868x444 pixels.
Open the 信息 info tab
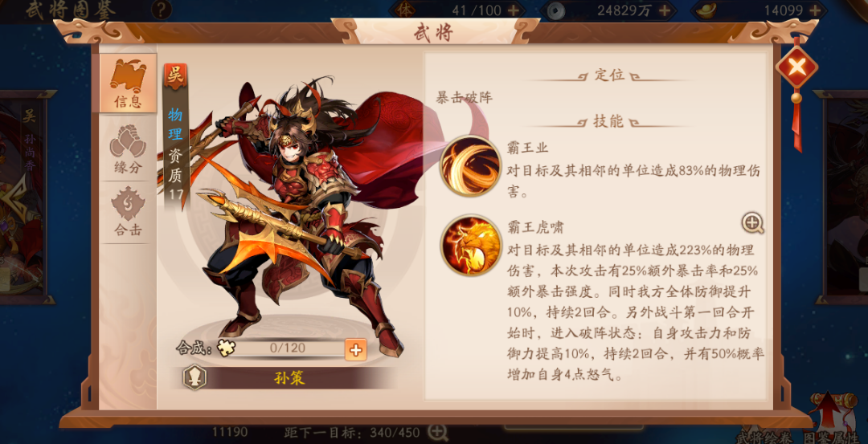pos(128,84)
